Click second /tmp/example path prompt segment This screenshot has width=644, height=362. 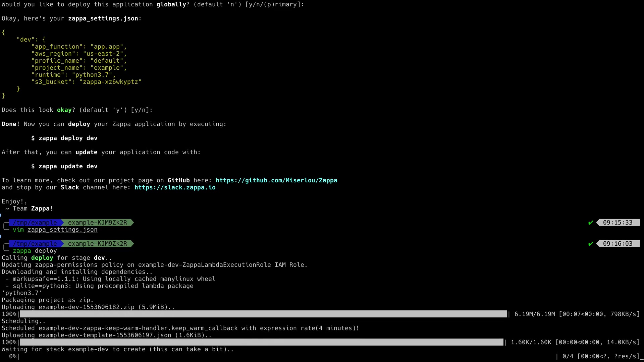click(35, 244)
